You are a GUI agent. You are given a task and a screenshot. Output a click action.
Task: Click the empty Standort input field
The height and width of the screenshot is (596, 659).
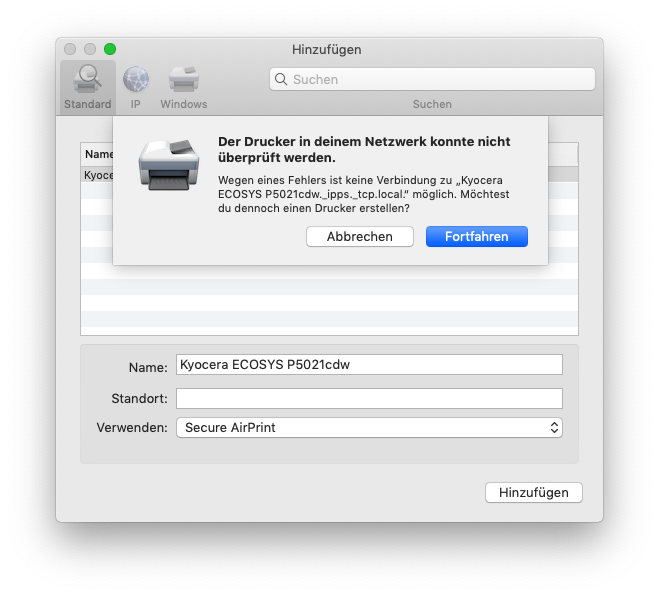(369, 398)
